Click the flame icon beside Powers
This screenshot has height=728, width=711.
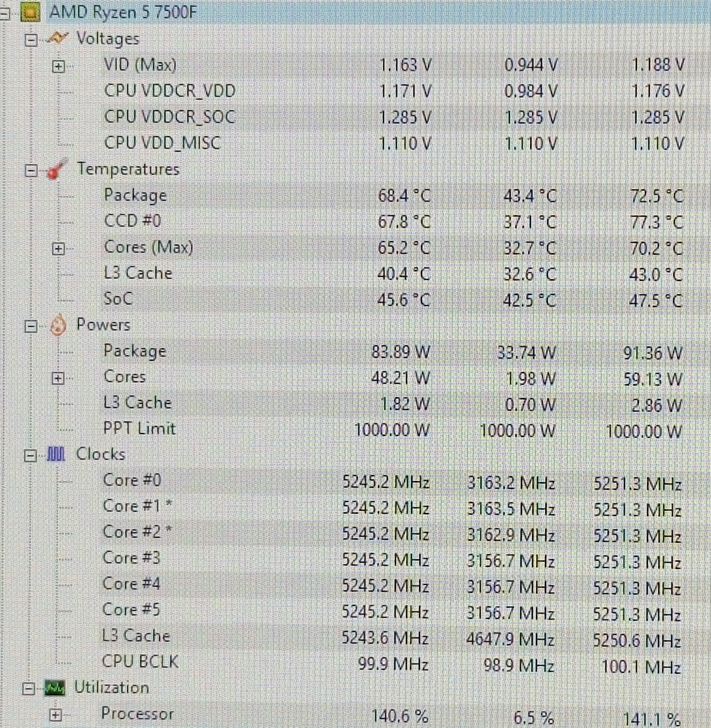point(57,324)
